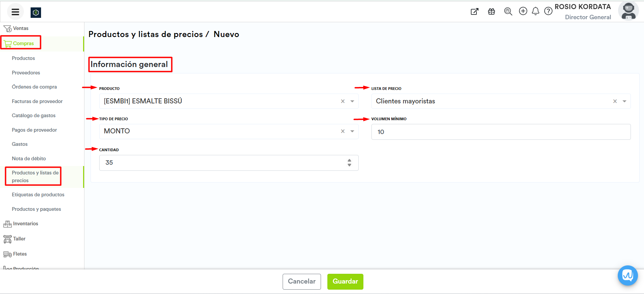Image resolution: width=644 pixels, height=294 pixels.
Task: Click the user profile avatar
Action: click(x=628, y=11)
